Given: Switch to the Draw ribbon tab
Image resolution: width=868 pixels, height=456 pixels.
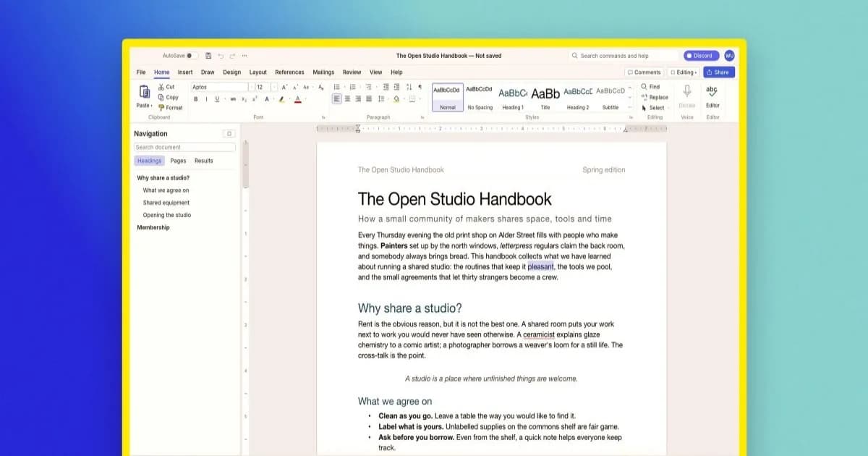Looking at the screenshot, I should coord(208,72).
